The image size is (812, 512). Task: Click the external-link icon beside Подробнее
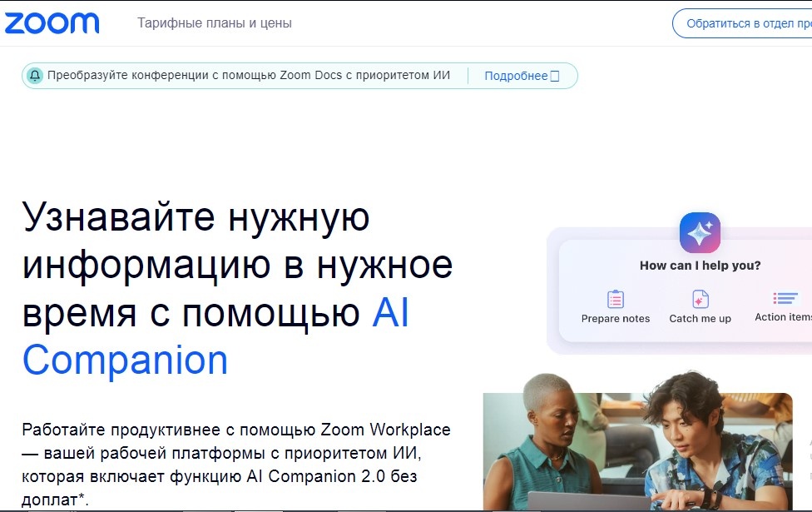pyautogui.click(x=555, y=77)
